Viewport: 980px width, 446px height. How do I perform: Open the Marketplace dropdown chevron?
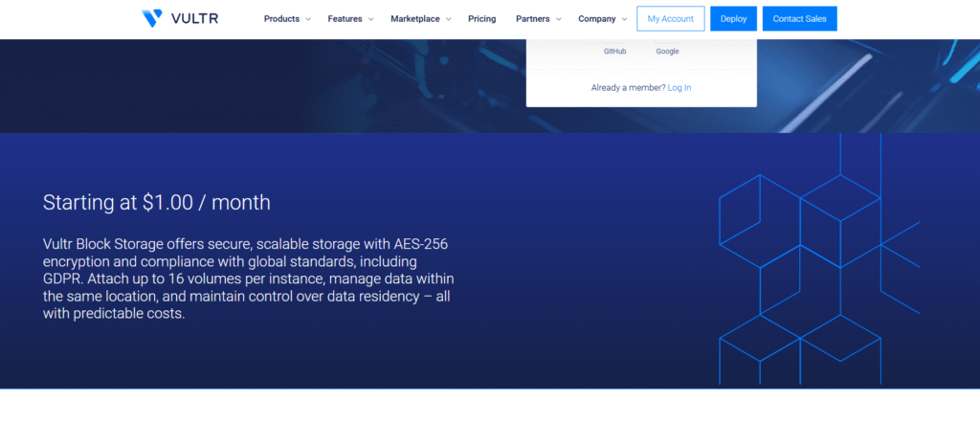(x=448, y=19)
